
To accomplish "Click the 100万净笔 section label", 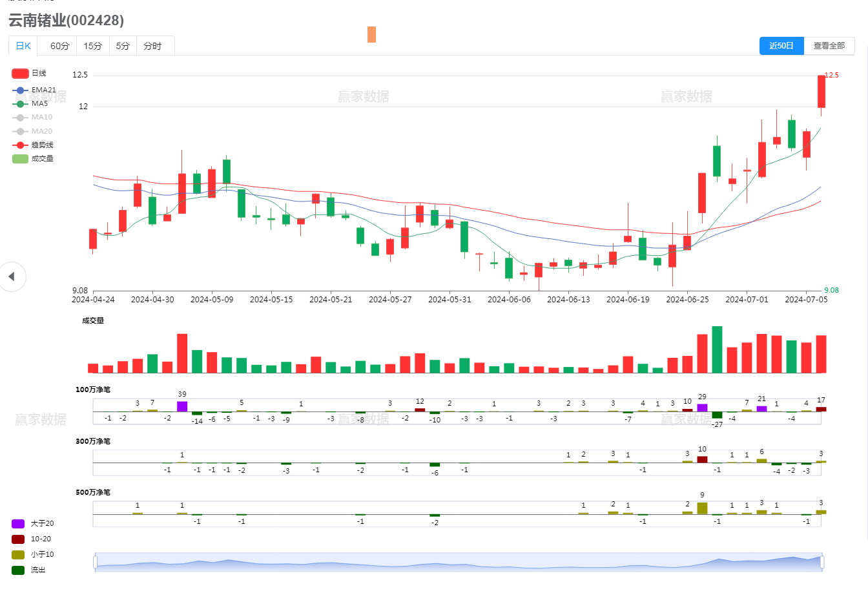I will tap(93, 390).
